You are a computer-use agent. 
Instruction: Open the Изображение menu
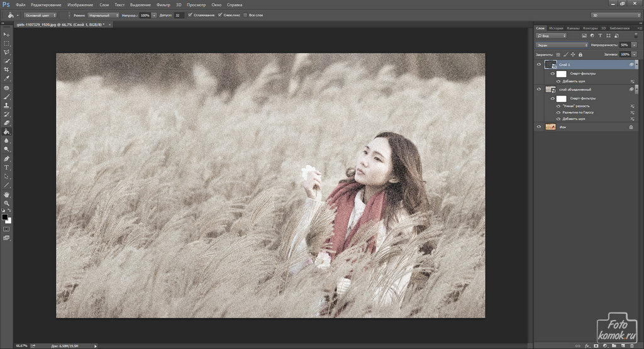pos(80,5)
